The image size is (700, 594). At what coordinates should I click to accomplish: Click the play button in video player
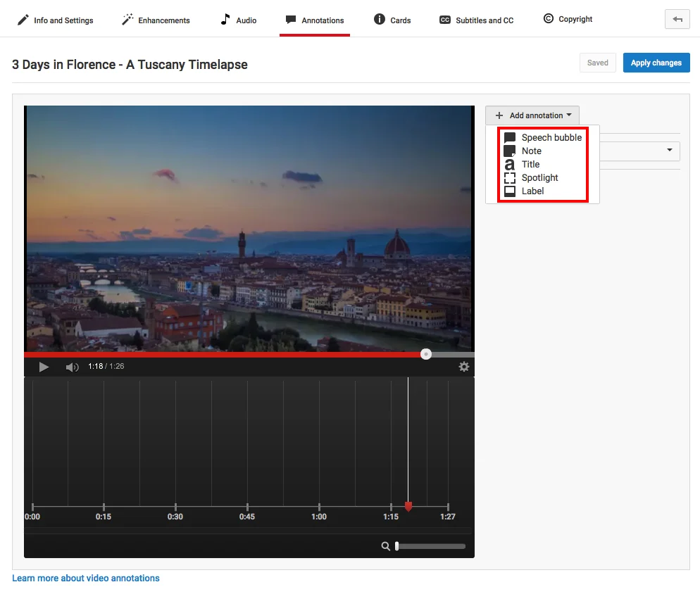(x=44, y=367)
